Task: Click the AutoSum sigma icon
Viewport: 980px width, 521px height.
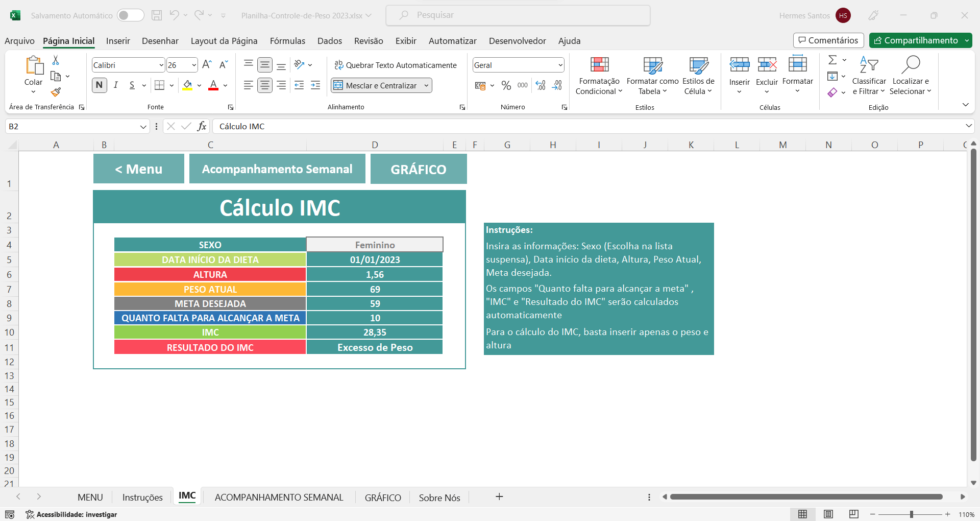Action: click(x=832, y=60)
